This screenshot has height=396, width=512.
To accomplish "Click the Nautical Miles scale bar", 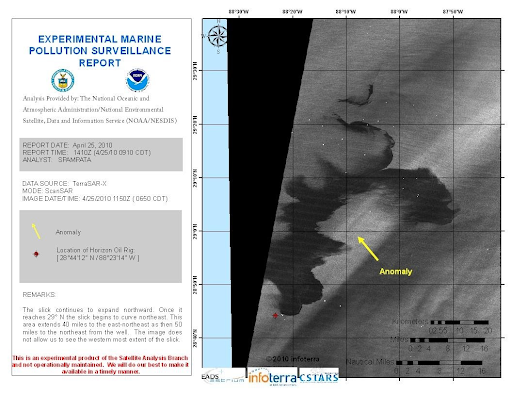I will [x=439, y=363].
